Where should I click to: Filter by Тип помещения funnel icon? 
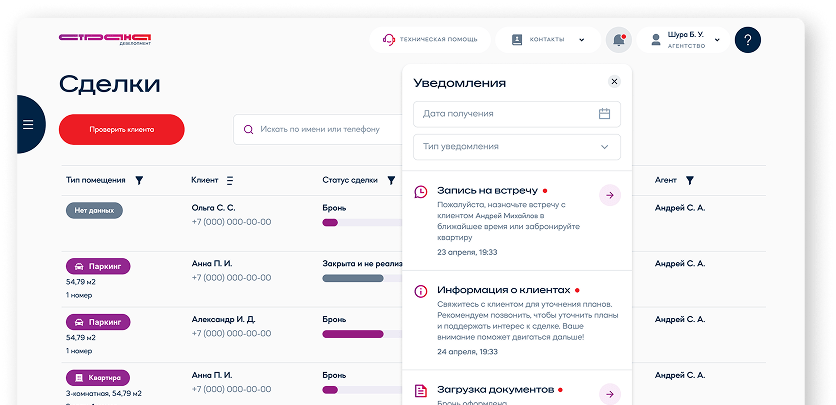coord(139,181)
